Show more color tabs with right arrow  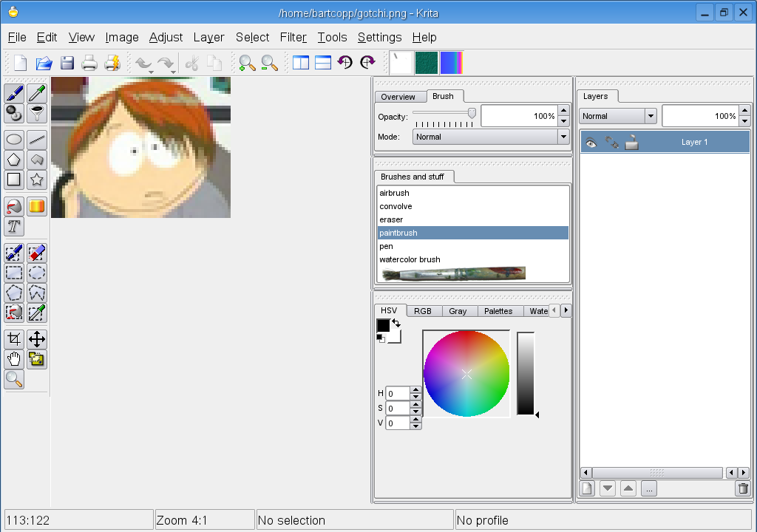point(566,310)
